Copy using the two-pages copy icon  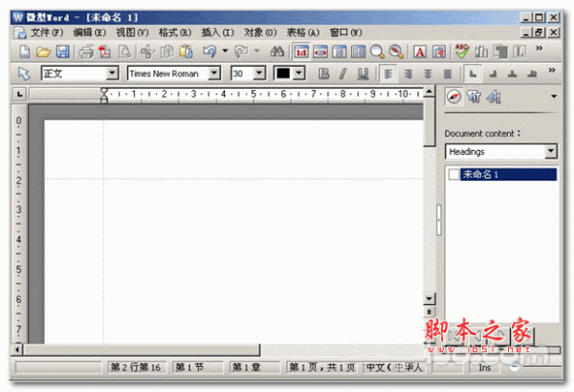click(166, 52)
